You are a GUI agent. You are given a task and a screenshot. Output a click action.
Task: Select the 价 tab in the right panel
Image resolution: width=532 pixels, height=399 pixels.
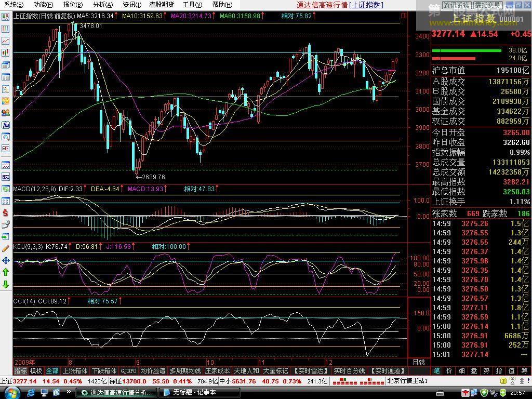coord(449,371)
